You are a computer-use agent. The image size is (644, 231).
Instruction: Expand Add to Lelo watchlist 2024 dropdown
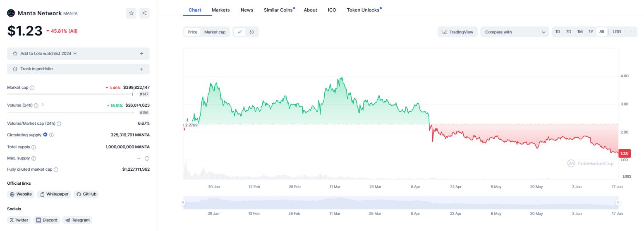click(x=75, y=53)
